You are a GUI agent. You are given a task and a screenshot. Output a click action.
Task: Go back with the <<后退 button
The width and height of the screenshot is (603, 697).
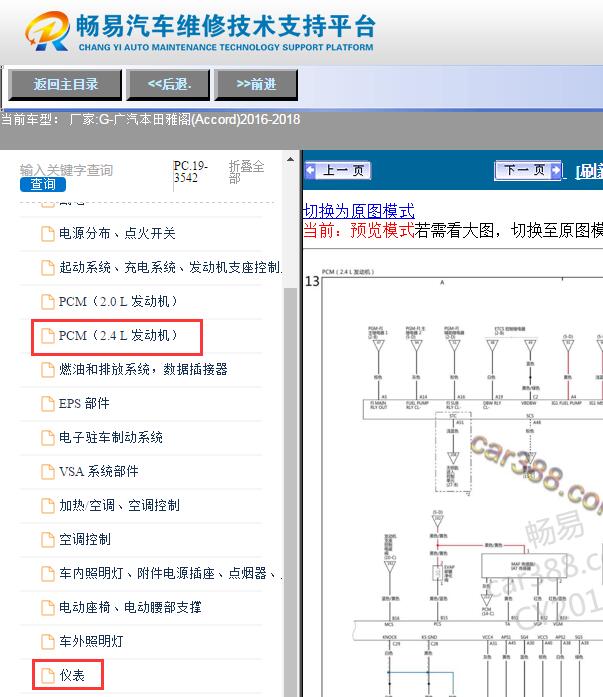pos(168,84)
